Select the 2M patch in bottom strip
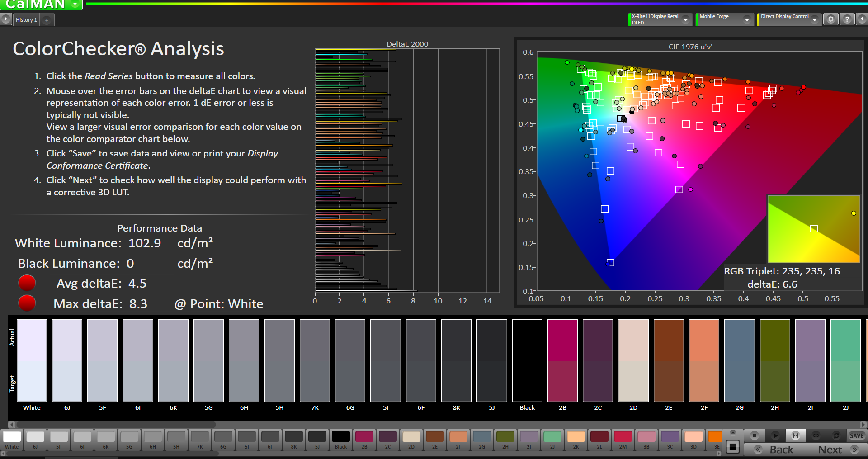Screen dimensions: 868x459 pyautogui.click(x=623, y=440)
